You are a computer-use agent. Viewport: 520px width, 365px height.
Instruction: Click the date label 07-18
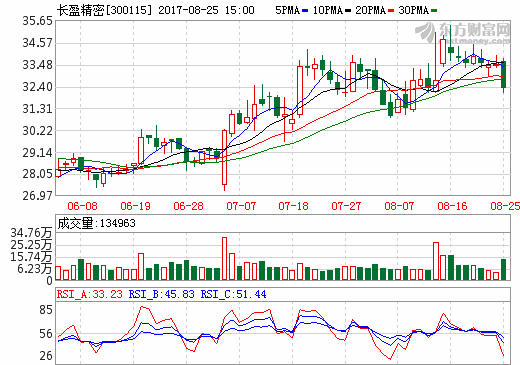293,206
